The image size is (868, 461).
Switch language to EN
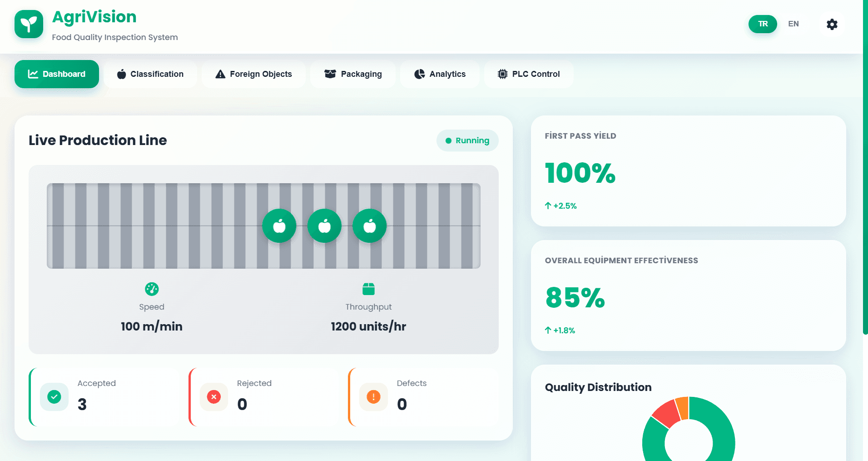coord(793,24)
